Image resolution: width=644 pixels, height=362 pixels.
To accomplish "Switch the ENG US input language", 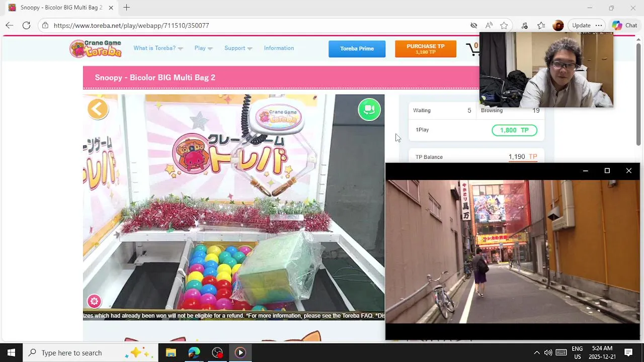I will (577, 352).
